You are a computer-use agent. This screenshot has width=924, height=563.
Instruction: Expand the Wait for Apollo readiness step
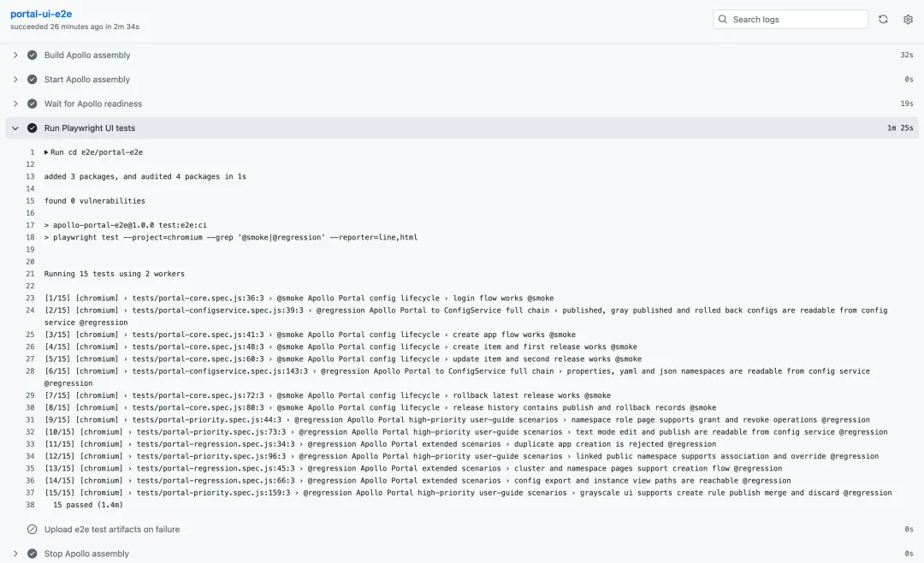15,104
